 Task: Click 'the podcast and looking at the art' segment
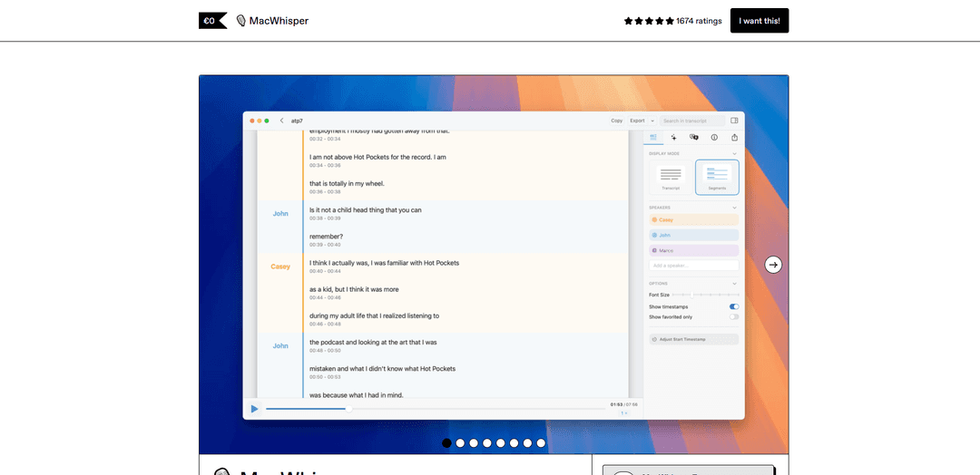[373, 342]
